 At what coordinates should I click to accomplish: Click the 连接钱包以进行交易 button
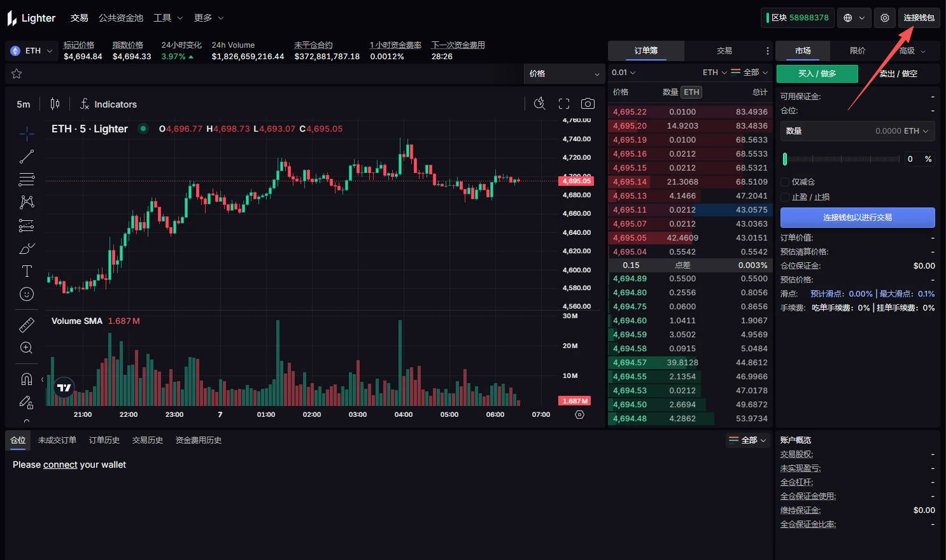(x=858, y=217)
